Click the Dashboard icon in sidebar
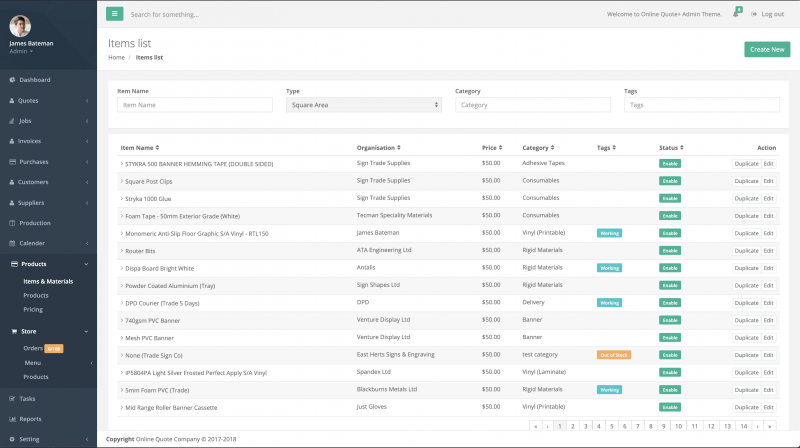 click(x=12, y=80)
